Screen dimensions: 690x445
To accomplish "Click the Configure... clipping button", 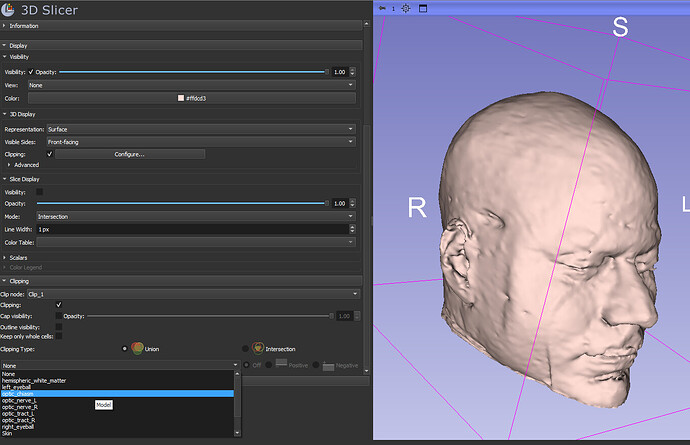I will pos(129,154).
